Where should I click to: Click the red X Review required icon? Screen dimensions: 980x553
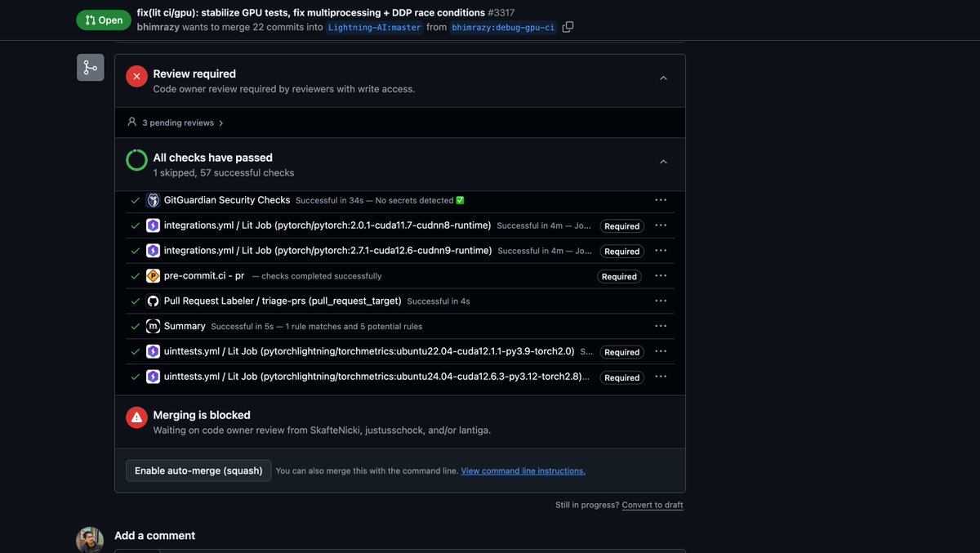[x=136, y=76]
